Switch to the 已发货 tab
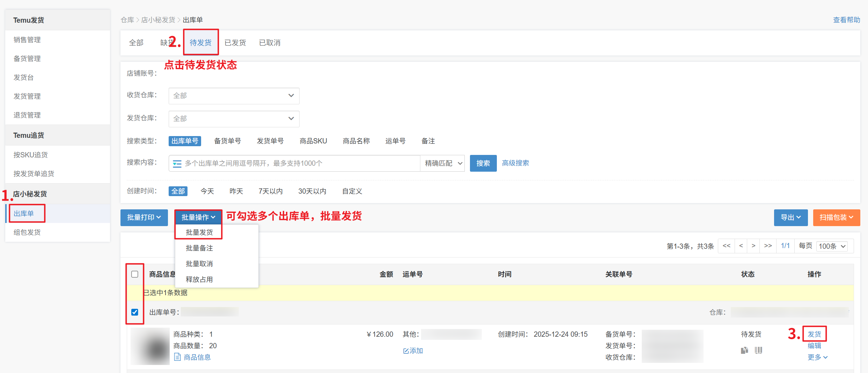The height and width of the screenshot is (373, 868). coord(235,43)
